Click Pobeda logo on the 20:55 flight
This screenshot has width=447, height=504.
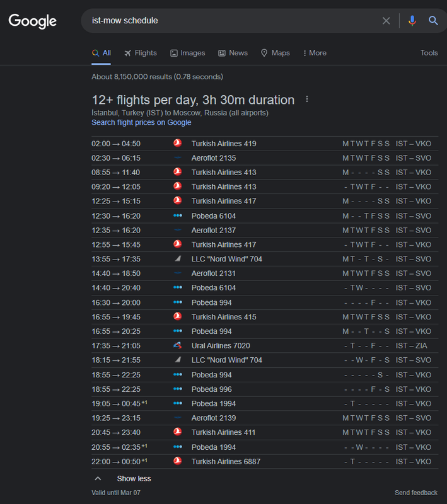pos(178,447)
